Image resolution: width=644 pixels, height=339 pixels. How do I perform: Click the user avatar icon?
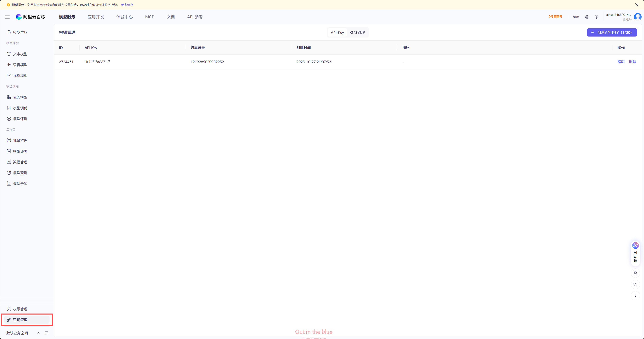[x=637, y=17]
